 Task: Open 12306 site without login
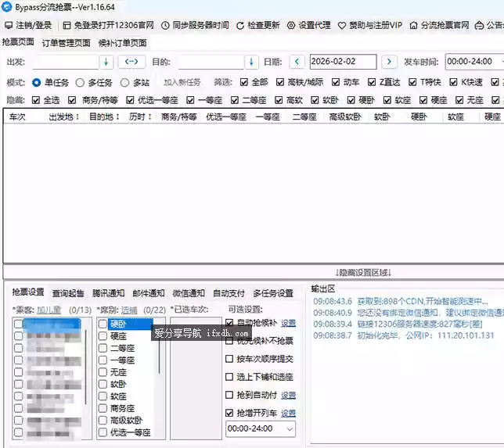(x=108, y=25)
